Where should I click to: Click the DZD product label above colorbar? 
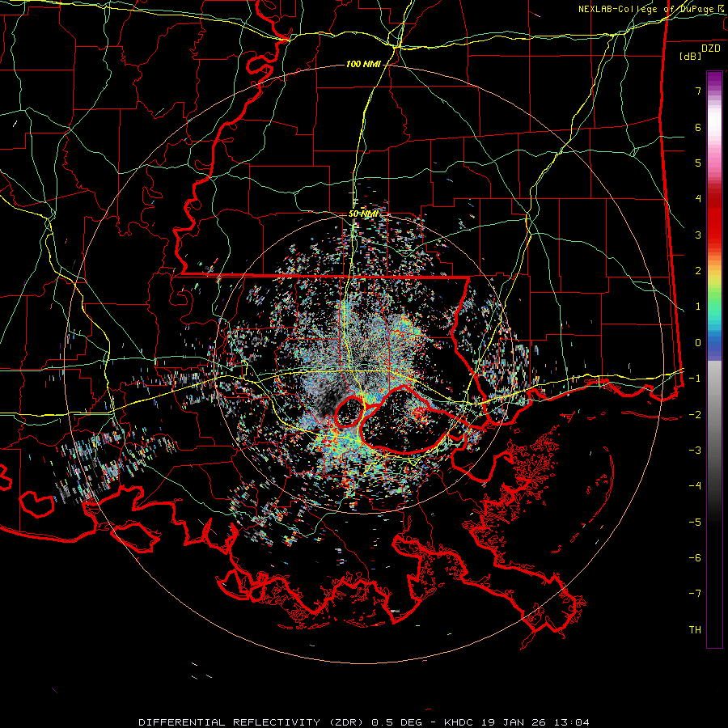pyautogui.click(x=711, y=49)
